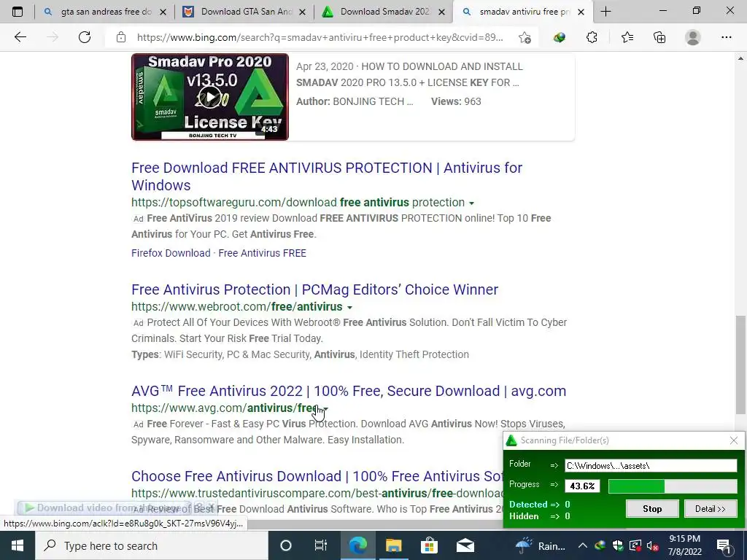
Task: Switch to gta san andreas free tab
Action: tap(105, 12)
